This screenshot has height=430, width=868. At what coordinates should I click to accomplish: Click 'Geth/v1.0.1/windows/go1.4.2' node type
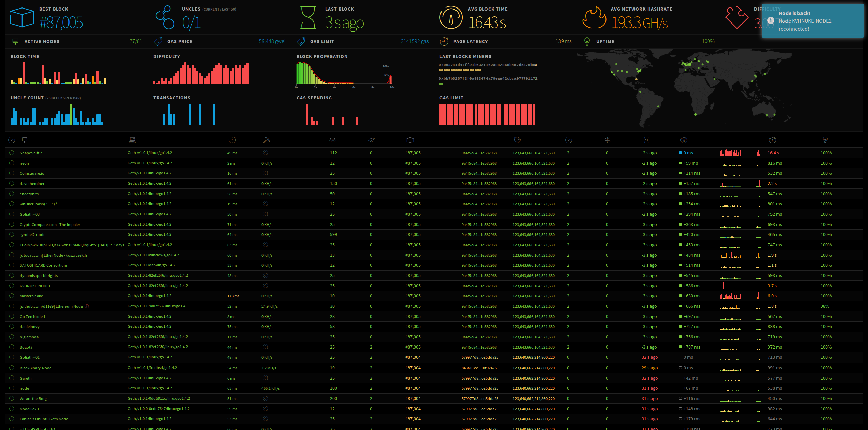click(x=153, y=255)
